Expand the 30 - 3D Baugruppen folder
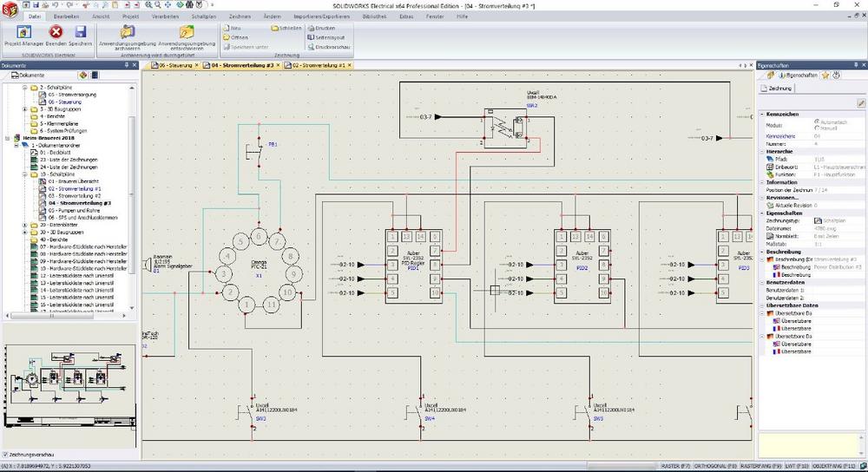Screen dimensions: 868x472 pos(25,233)
